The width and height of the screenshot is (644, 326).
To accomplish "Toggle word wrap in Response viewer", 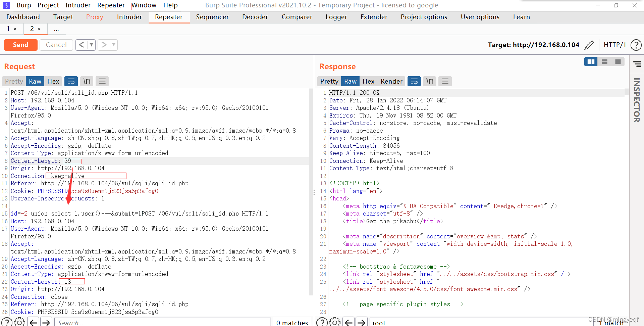I will [x=414, y=81].
